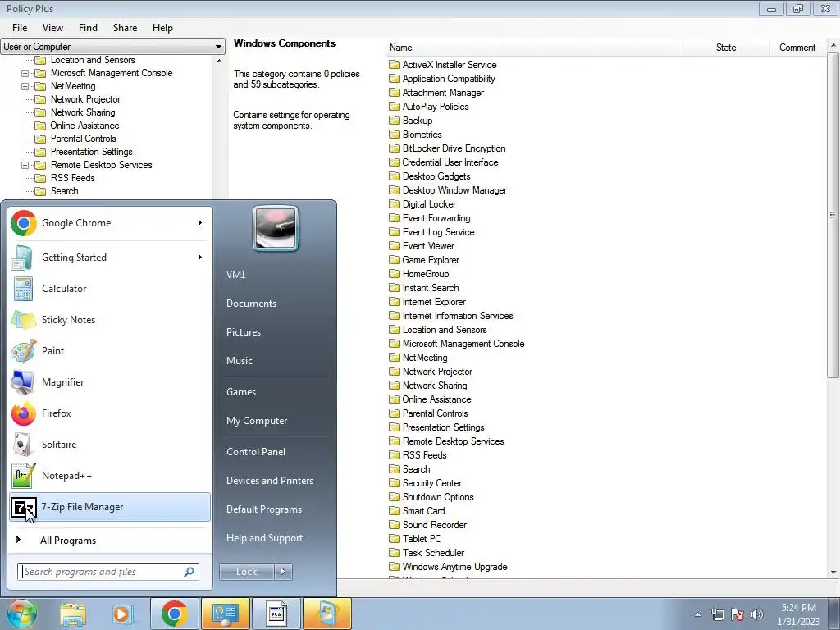Expand NetMeeting tree node
The image size is (840, 630).
point(25,86)
